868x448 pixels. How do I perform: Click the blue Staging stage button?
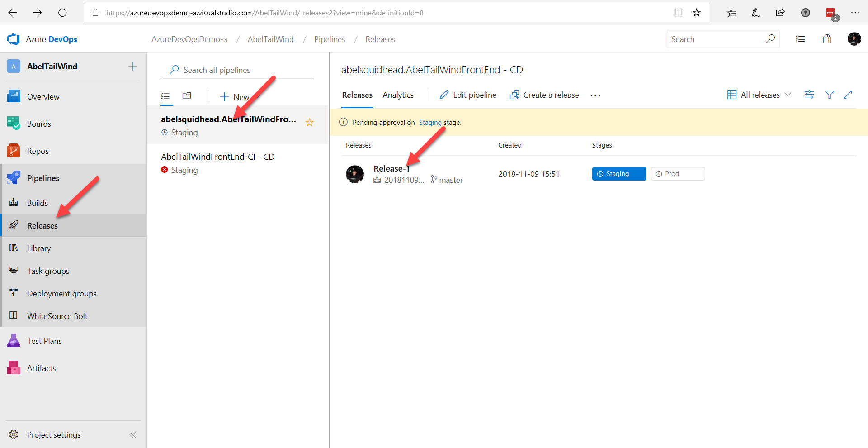pyautogui.click(x=619, y=174)
